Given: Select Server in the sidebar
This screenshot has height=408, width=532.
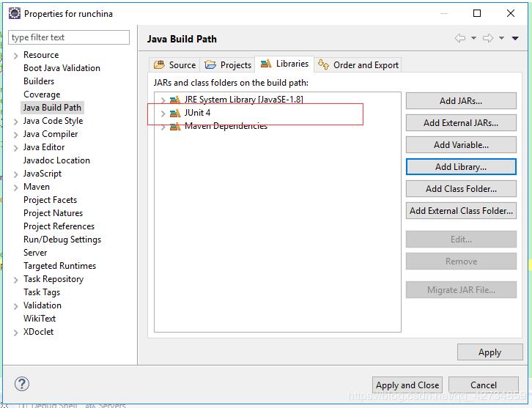Looking at the screenshot, I should (35, 253).
